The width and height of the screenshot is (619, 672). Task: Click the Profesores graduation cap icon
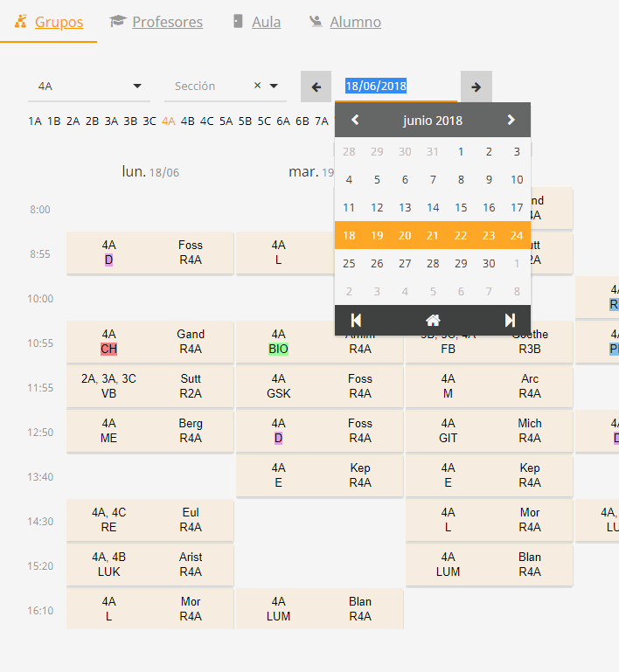click(x=117, y=21)
